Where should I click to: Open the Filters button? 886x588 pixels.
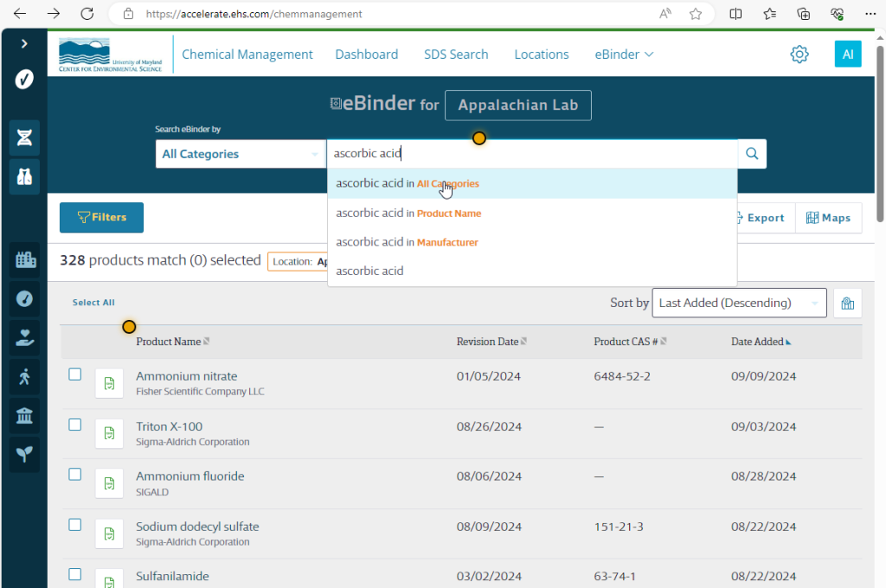102,217
